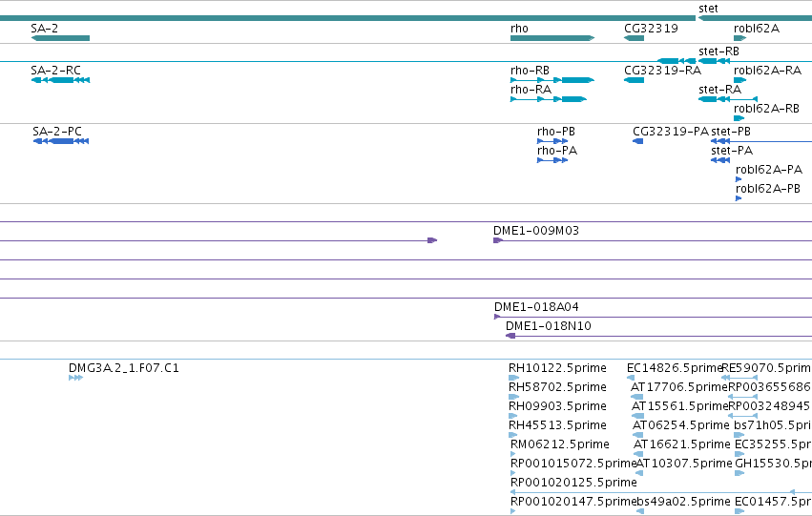Screen dimensions: 812x516
Task: Select the EC35255 EST label
Action: click(x=773, y=444)
